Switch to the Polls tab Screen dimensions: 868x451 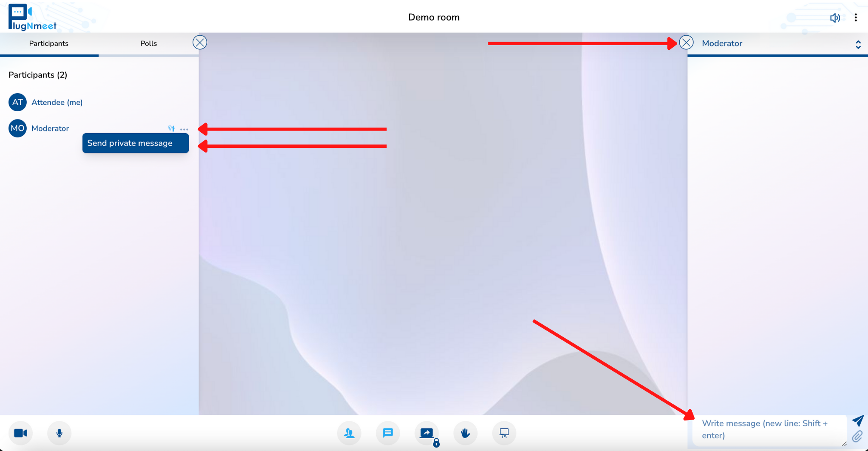149,43
